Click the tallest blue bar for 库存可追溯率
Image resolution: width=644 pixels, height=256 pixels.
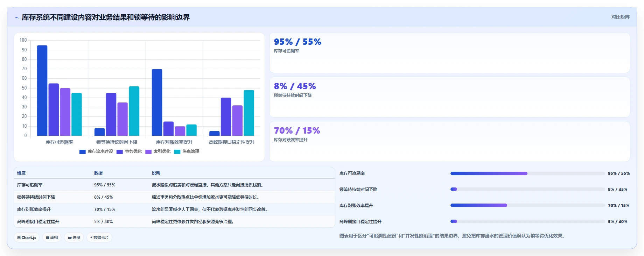[42, 91]
